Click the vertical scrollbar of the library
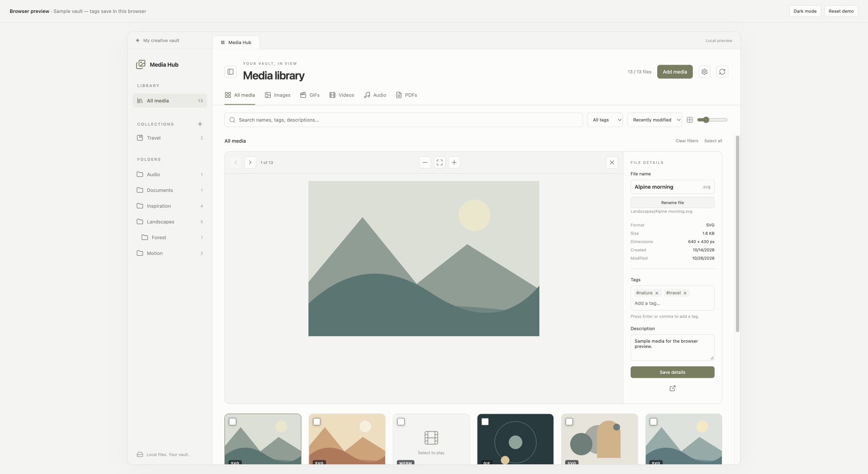The image size is (868, 474). click(738, 234)
